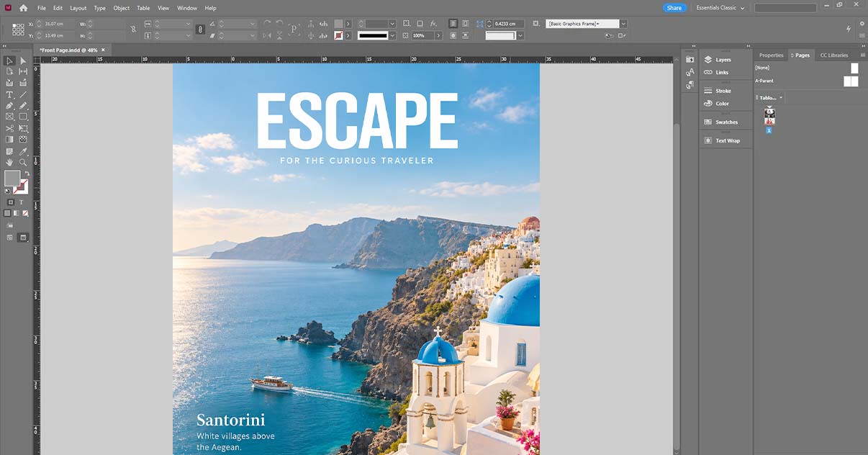Select the Pencil tool
Viewport: 868px width, 455px height.
click(23, 106)
